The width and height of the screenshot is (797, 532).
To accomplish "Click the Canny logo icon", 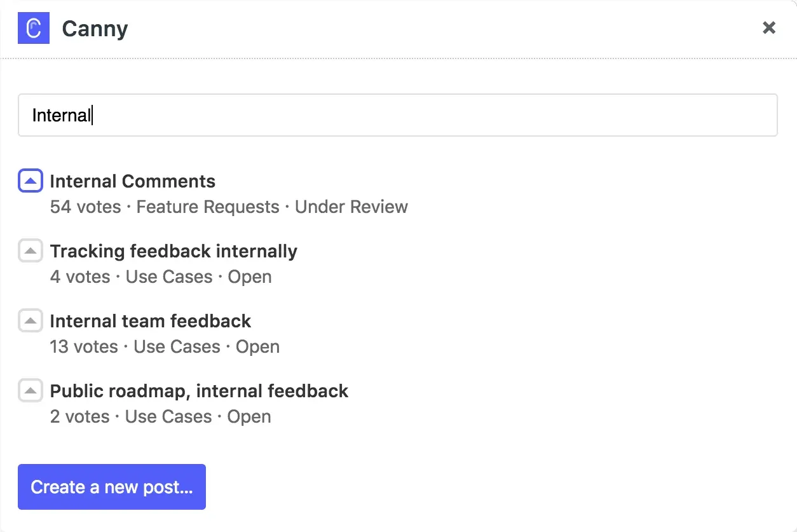I will pos(33,28).
